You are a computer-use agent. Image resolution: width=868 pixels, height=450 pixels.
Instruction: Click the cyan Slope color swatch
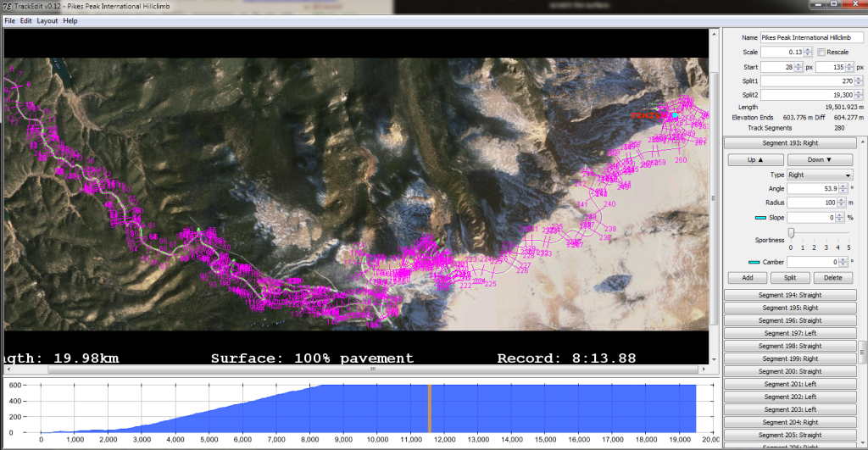pos(760,218)
